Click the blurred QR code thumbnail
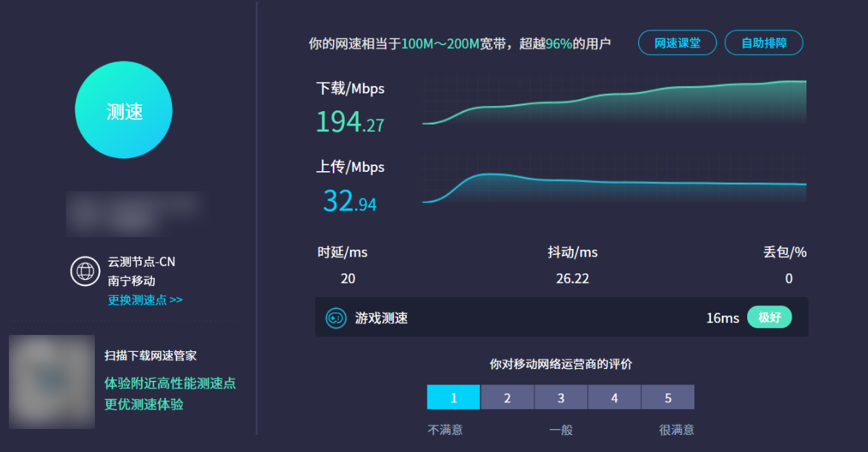The width and height of the screenshot is (868, 452). pos(52,382)
